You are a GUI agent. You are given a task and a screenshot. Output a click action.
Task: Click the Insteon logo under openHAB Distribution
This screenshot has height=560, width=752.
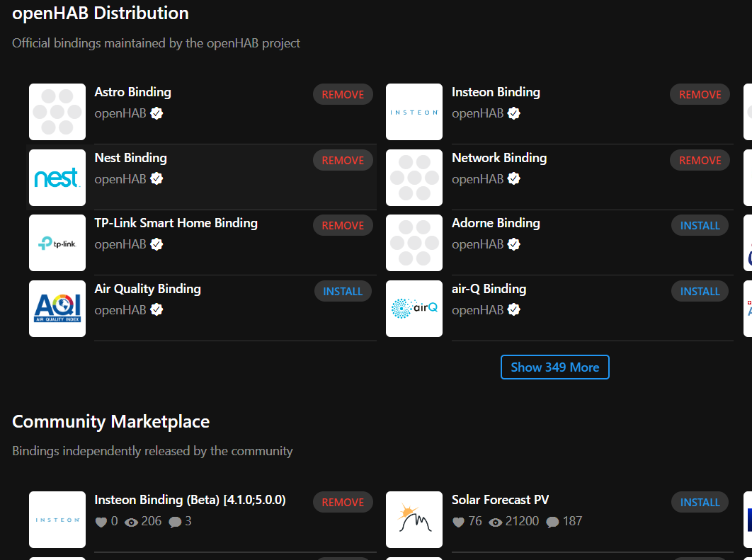(x=414, y=112)
